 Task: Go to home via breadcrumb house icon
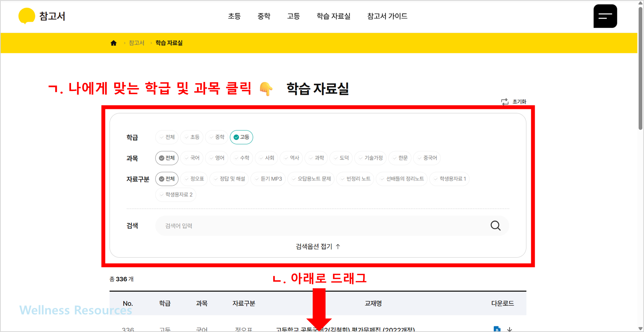113,43
